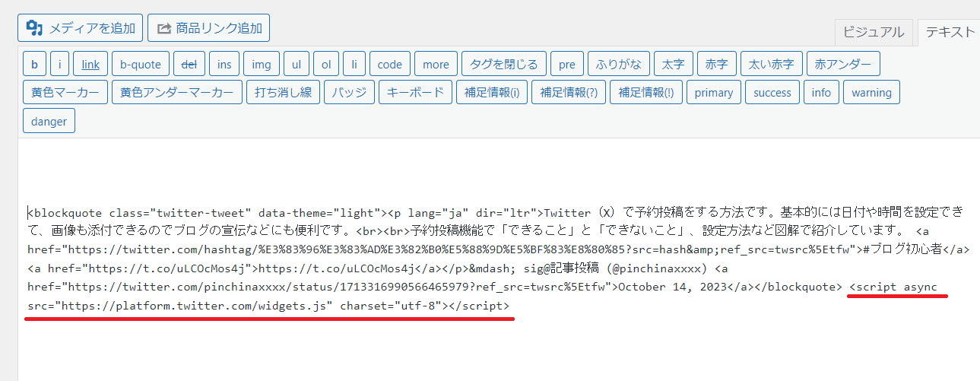Apply 赤アンダー red underline button
Screen dimensions: 980x381
coord(843,64)
